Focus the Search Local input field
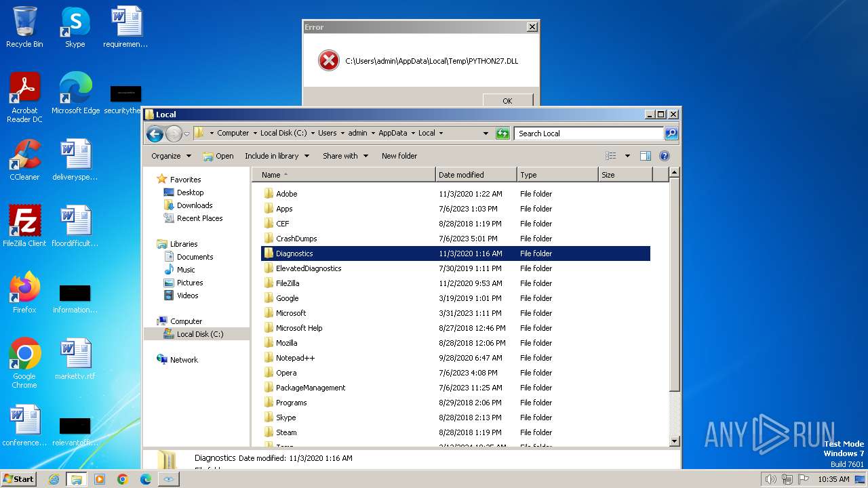Viewport: 868px width, 488px height. [589, 134]
